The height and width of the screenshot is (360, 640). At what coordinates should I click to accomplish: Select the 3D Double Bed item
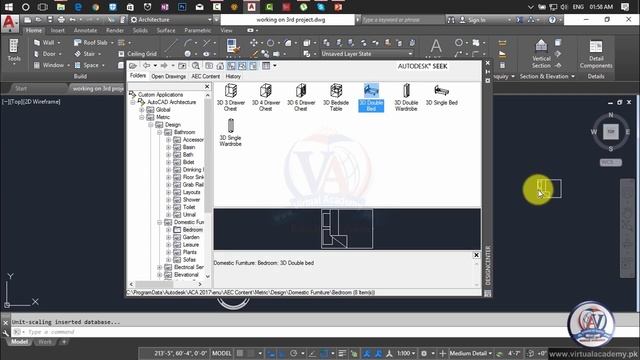[371, 97]
